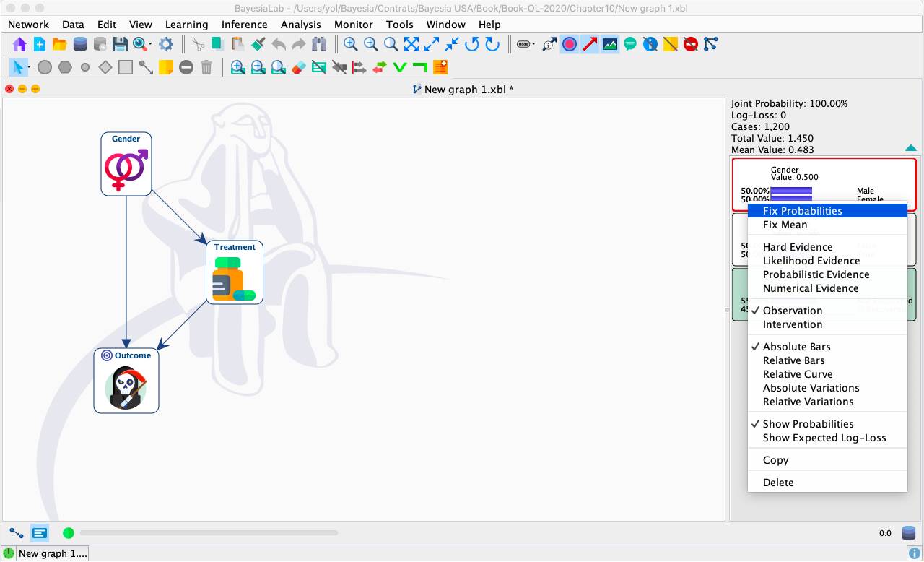Open the Network menu
This screenshot has width=924, height=562.
point(28,25)
